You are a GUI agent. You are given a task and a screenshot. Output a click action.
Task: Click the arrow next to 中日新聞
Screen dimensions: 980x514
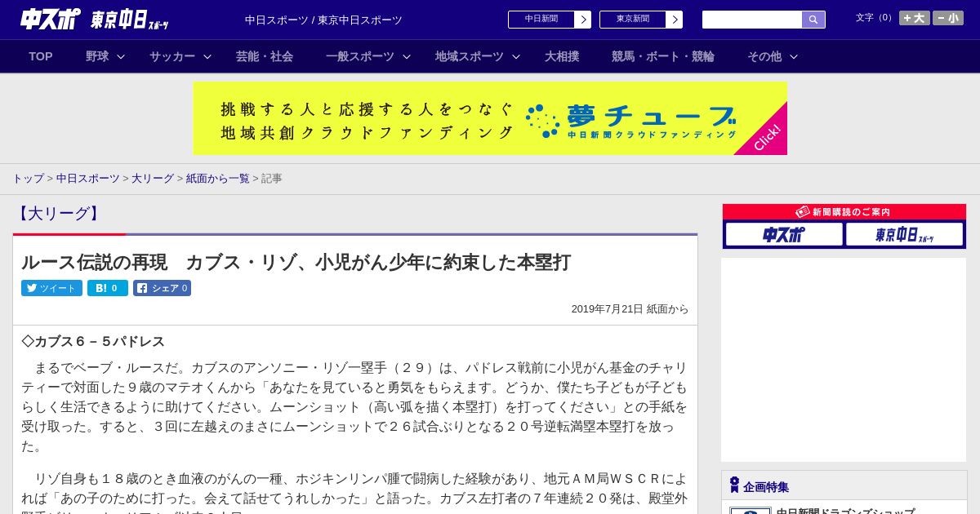pyautogui.click(x=583, y=20)
